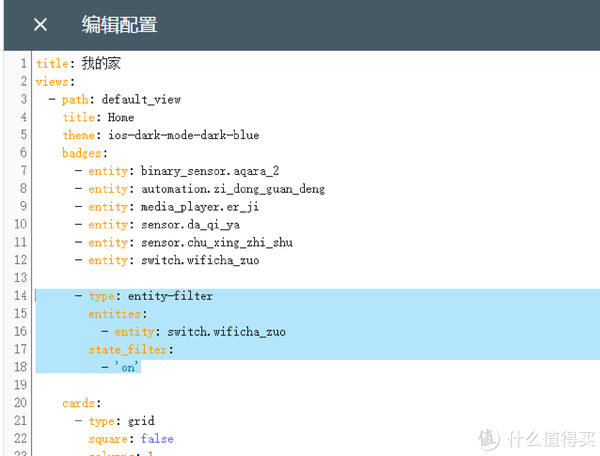Close the 编辑配置 editor dialog
This screenshot has height=456, width=600.
(x=40, y=25)
